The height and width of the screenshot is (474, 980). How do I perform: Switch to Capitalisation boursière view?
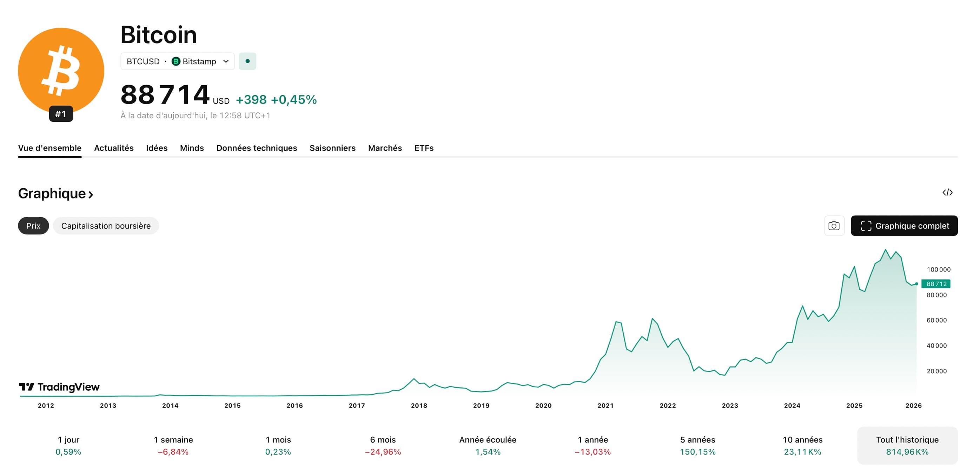click(x=106, y=225)
